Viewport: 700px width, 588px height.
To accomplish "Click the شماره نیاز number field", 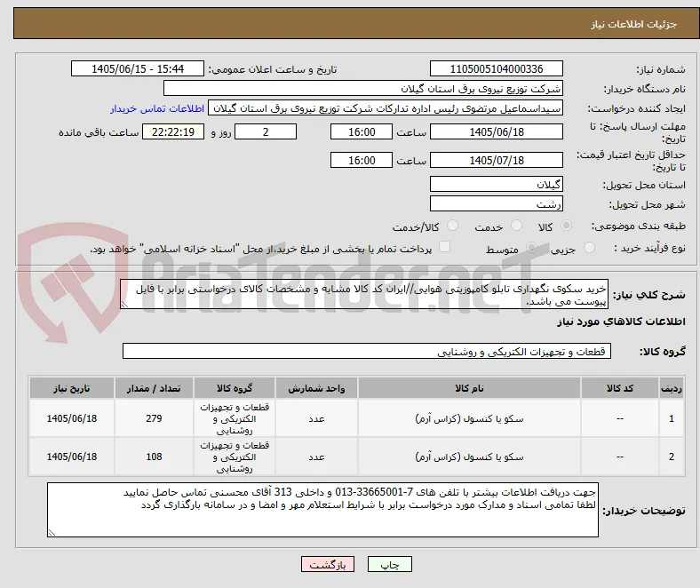I will tap(496, 68).
